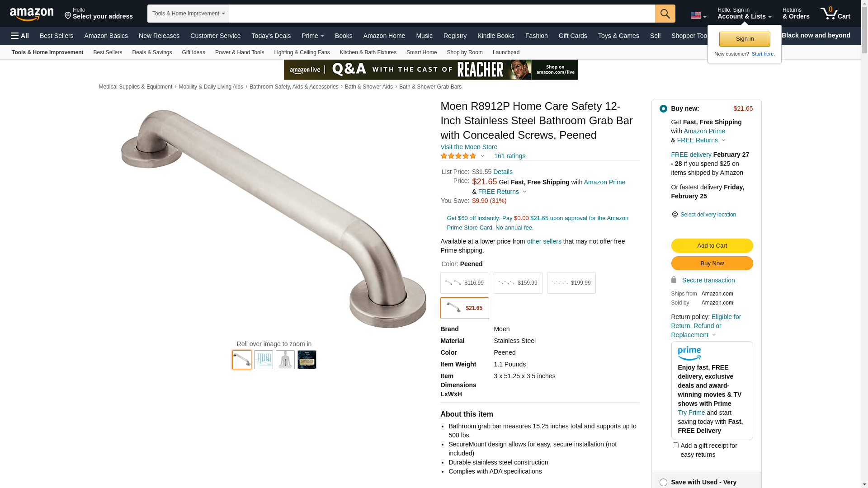
Task: Click the delivery location pin icon
Action: pyautogui.click(x=675, y=215)
